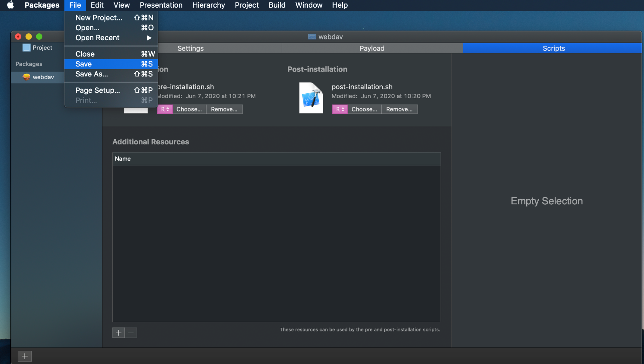Image resolution: width=644 pixels, height=364 pixels.
Task: Click the Empty Selection placeholder text
Action: (x=547, y=201)
